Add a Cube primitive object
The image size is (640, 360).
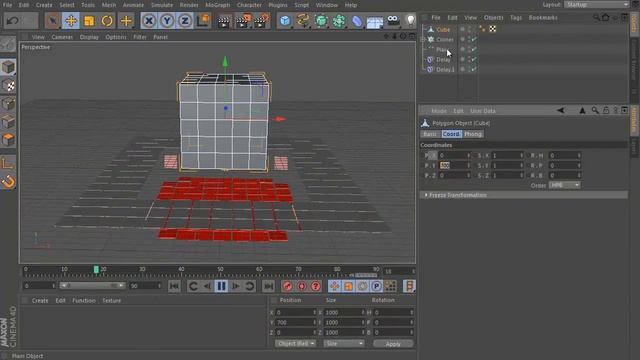coord(285,20)
